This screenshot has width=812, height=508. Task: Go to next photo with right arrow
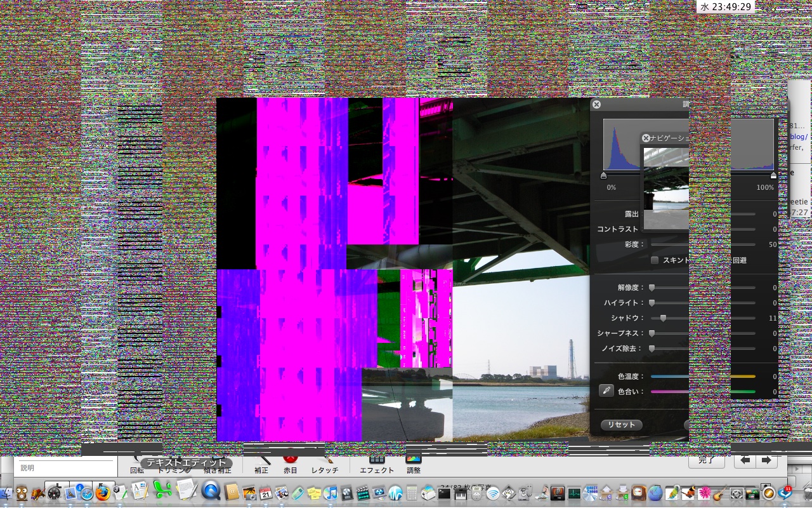coord(766,460)
